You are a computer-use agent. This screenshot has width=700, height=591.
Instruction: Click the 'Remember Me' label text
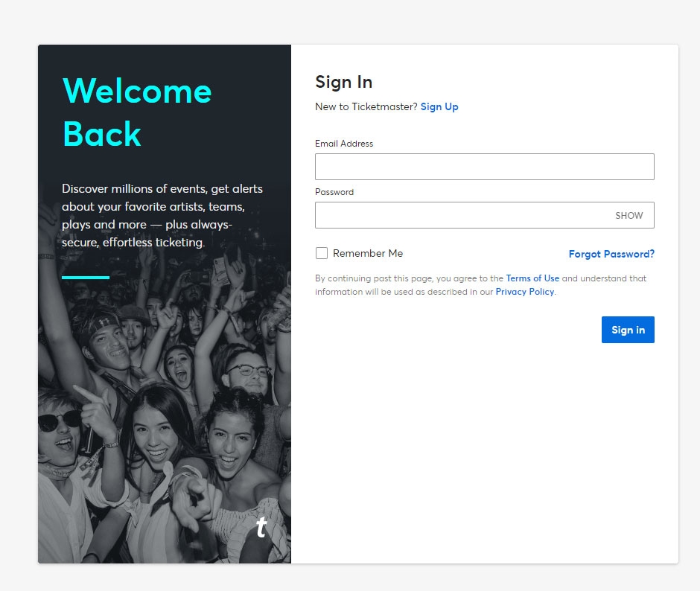(x=368, y=253)
